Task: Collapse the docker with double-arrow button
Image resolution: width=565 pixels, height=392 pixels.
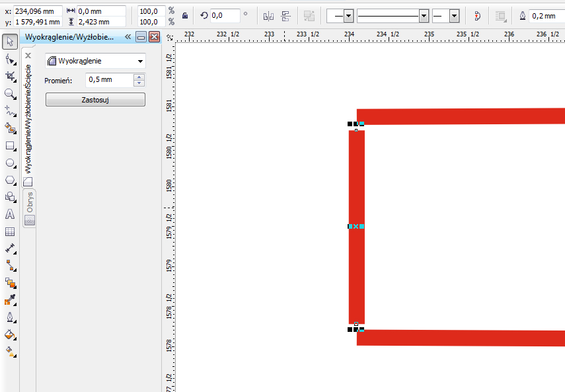Action: [x=129, y=37]
